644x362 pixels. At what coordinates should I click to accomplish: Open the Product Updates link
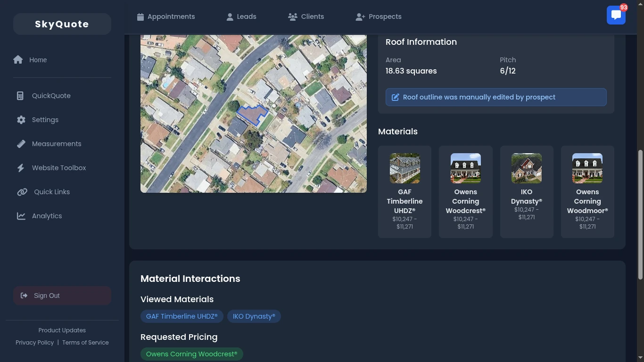[62, 330]
